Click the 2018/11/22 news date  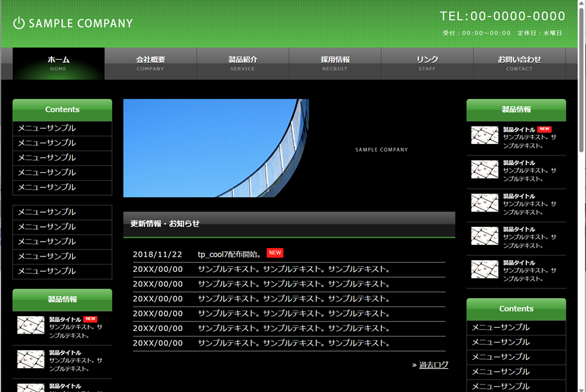(x=157, y=254)
